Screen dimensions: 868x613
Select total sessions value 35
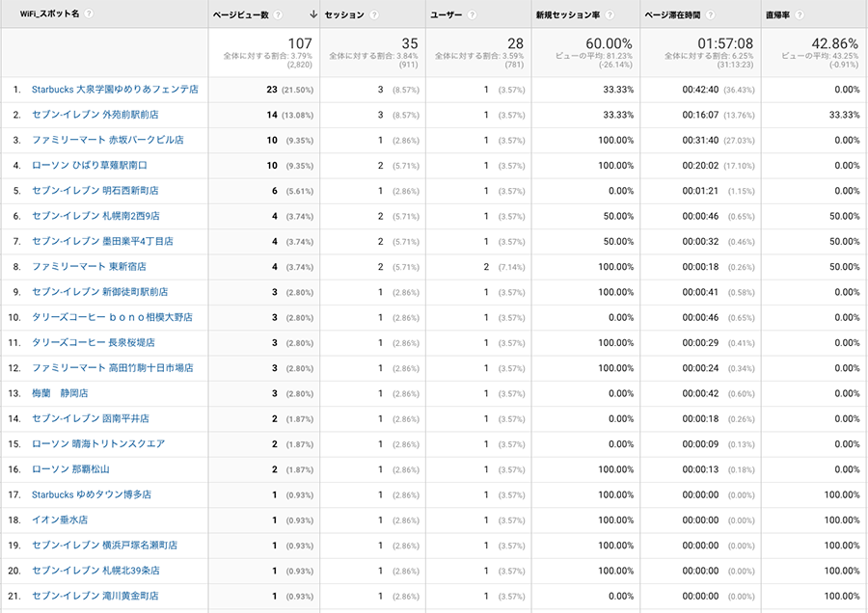point(410,43)
